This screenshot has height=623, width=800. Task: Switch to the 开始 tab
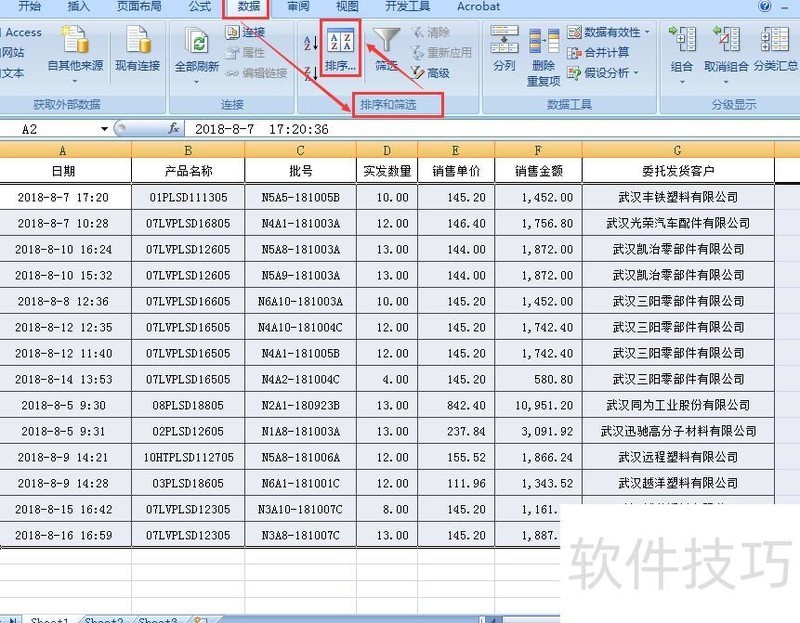point(30,7)
